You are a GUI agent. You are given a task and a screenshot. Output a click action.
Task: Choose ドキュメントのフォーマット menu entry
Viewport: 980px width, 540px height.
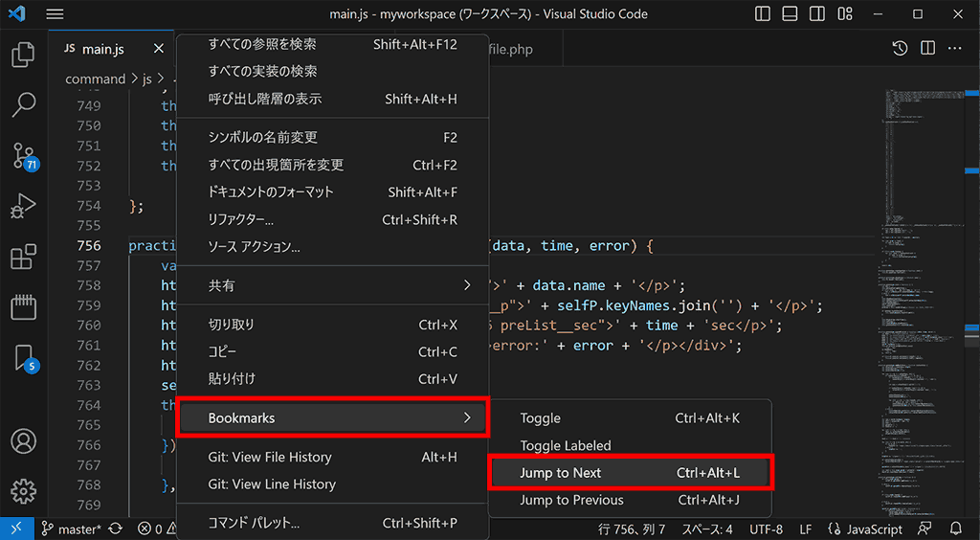point(332,192)
